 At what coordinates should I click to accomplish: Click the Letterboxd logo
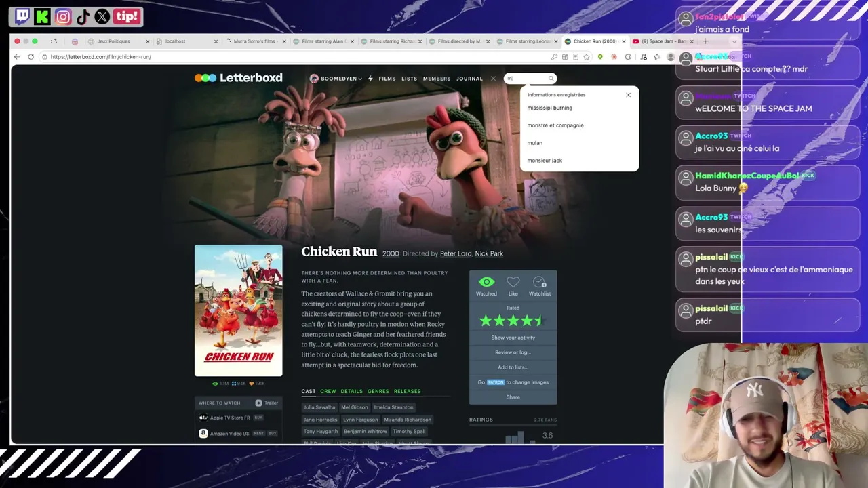pos(239,78)
